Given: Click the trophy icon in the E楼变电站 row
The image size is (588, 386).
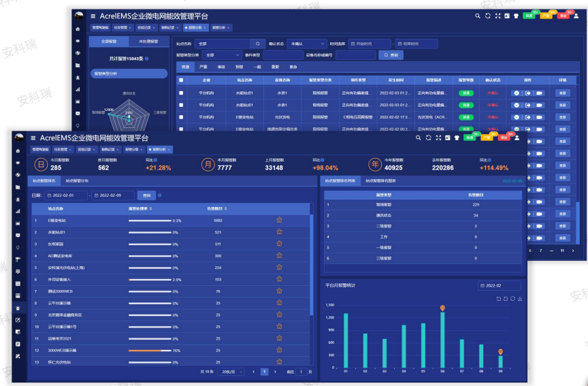Looking at the screenshot, I should click(280, 220).
